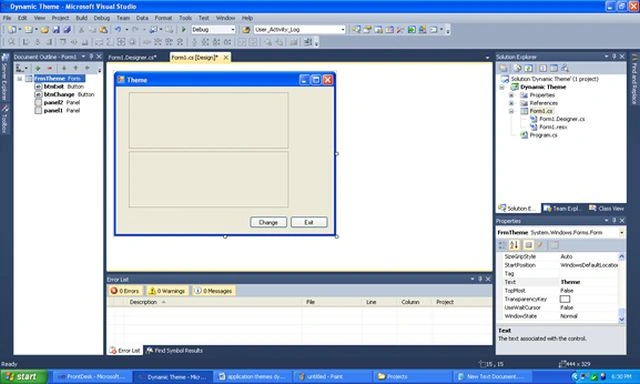Click the Refresh icon in Solution Explorer toolbar
The width and height of the screenshot is (640, 384).
(528, 68)
